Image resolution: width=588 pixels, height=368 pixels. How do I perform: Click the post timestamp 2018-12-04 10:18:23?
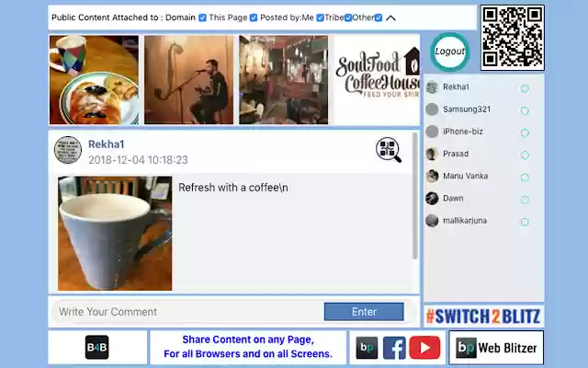click(x=138, y=160)
